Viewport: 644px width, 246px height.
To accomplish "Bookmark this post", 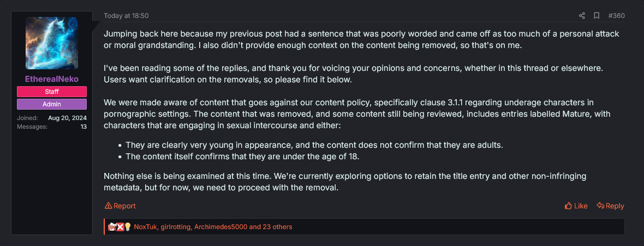I will click(597, 16).
